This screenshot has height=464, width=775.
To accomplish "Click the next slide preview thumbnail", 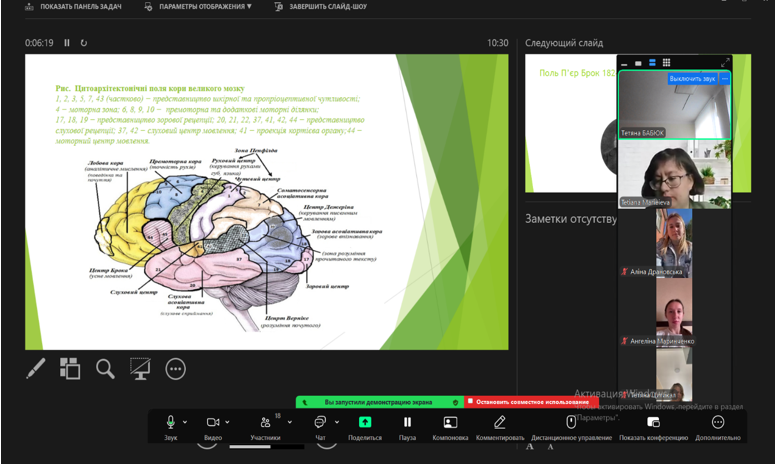I will point(570,122).
